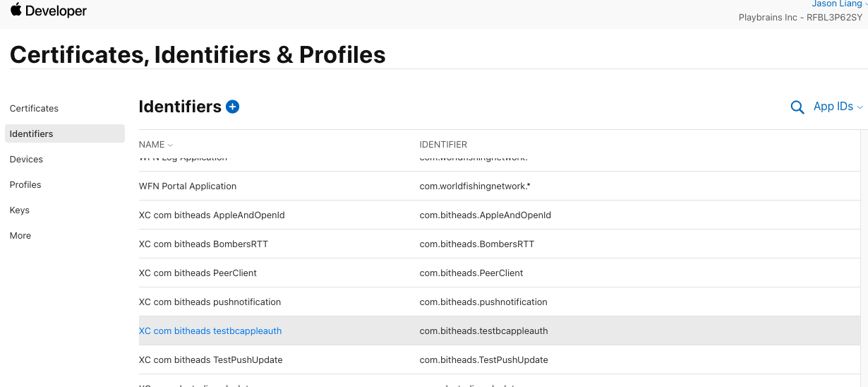Screen dimensions: 868x387
Task: Click the Apple Developer logo
Action: 48,11
